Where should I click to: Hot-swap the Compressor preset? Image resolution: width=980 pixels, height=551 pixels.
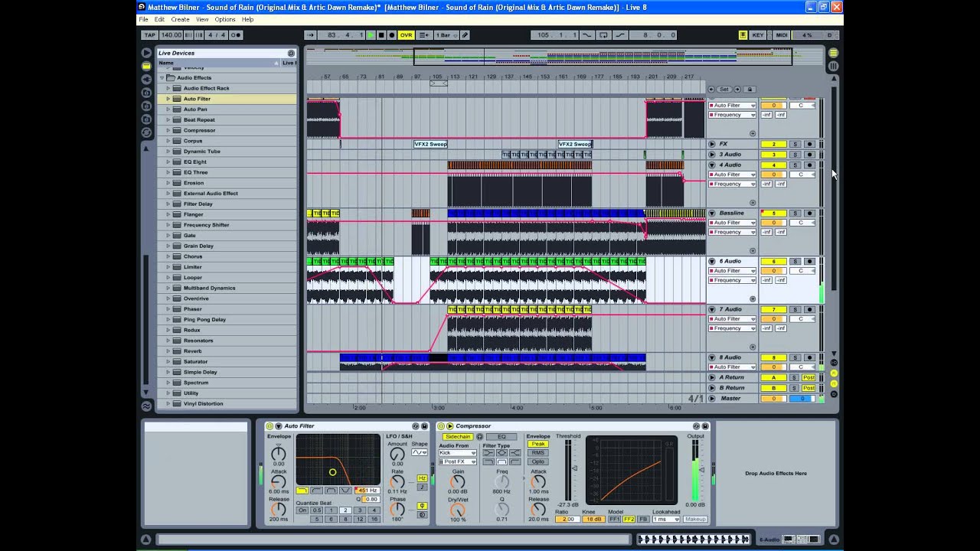click(x=697, y=426)
